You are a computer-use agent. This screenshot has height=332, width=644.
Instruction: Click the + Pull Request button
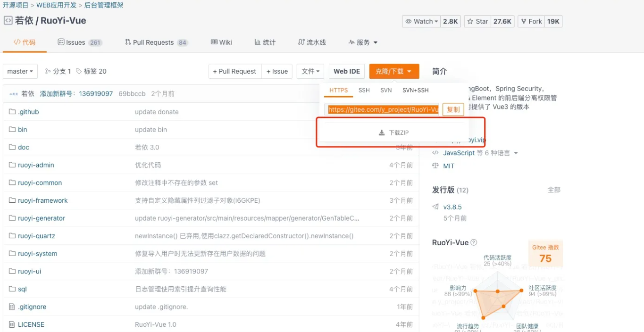234,71
